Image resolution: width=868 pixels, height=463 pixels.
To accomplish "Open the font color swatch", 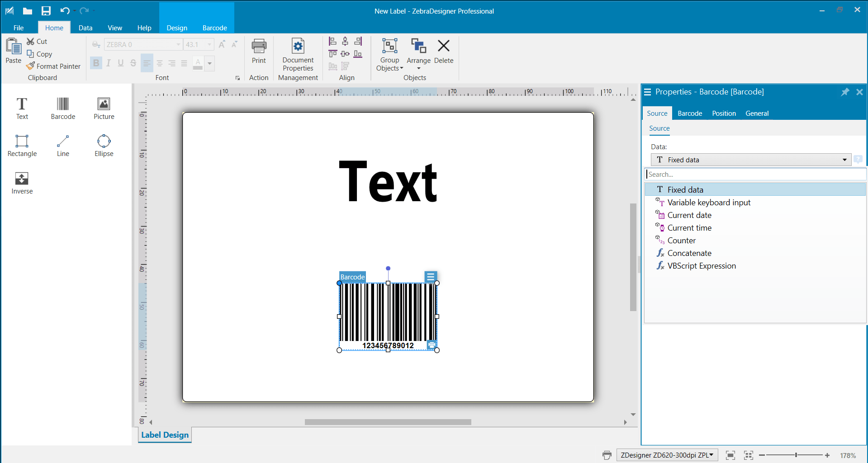I will [198, 63].
